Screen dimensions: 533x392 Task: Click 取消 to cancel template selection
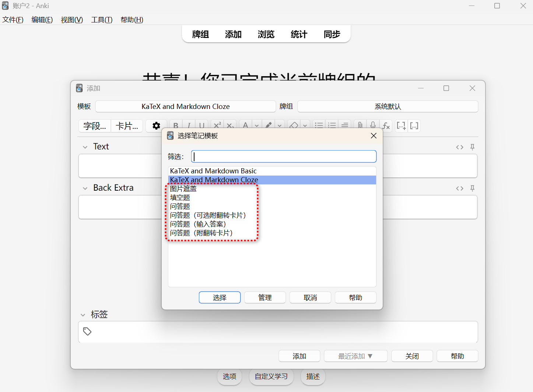pyautogui.click(x=310, y=297)
